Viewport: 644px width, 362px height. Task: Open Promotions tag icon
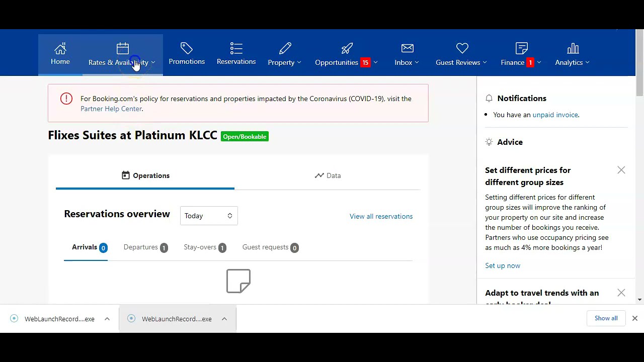click(187, 48)
